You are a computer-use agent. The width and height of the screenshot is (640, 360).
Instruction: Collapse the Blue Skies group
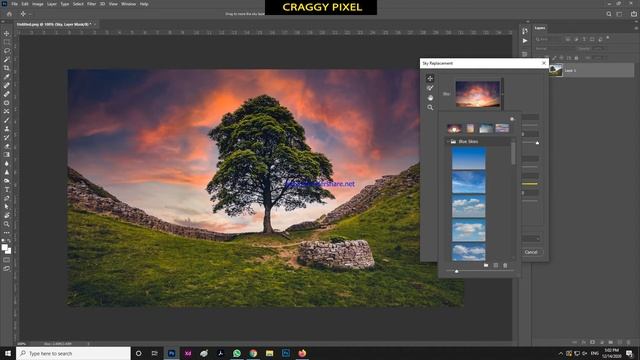tap(448, 142)
